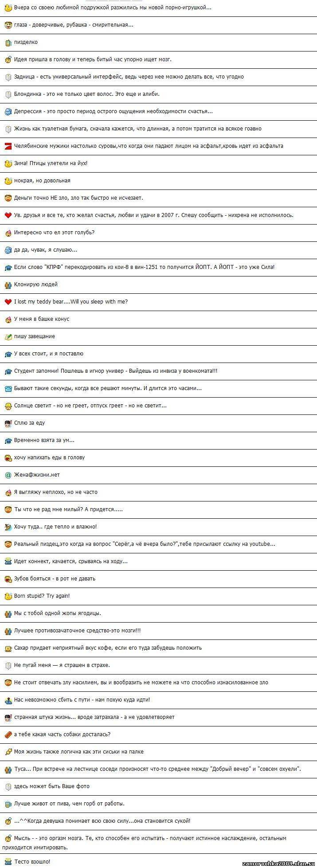Click the red flag icon beside "Челябинские мужики"

8,146
